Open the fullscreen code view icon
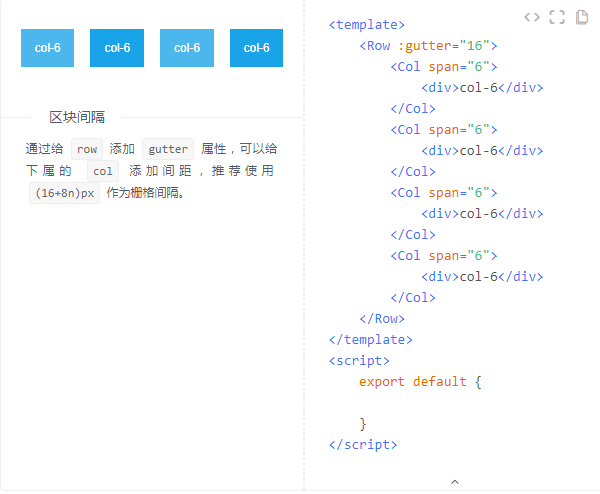 557,17
